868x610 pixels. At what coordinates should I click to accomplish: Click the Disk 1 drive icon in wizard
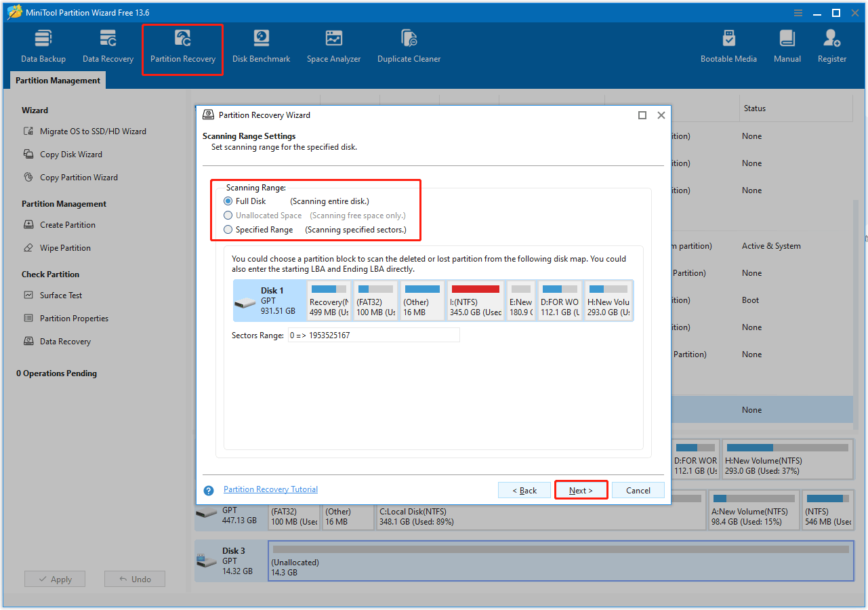[245, 301]
